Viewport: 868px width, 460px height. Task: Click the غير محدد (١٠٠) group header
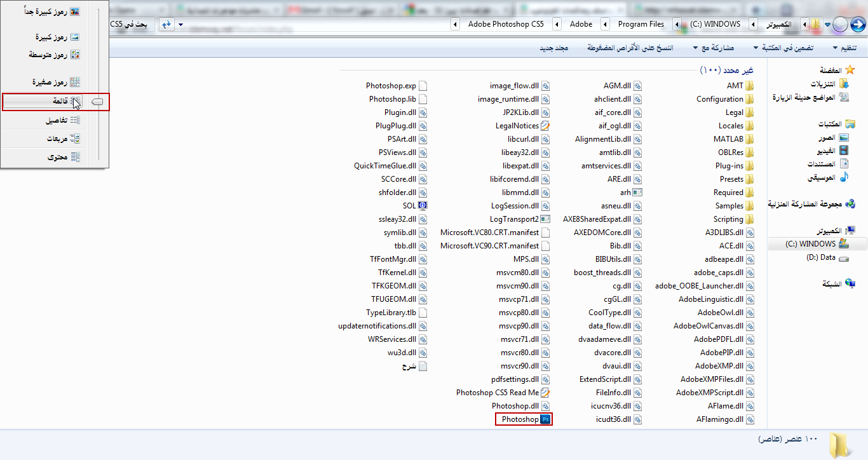click(x=726, y=70)
